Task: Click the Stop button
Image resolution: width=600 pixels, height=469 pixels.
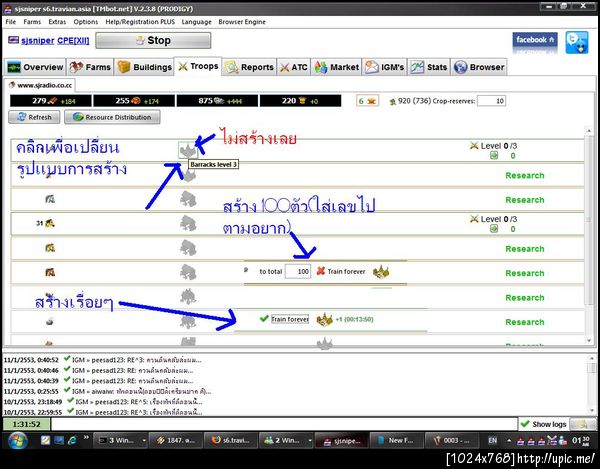Action: [x=153, y=41]
